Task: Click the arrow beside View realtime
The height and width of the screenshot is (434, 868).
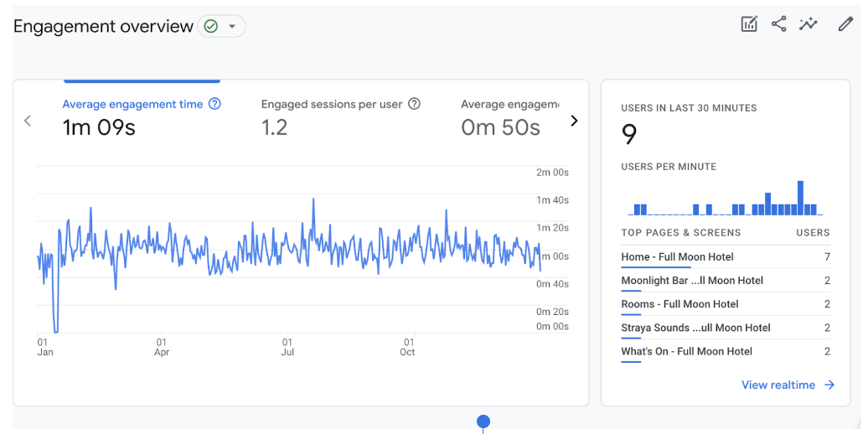Action: (829, 385)
